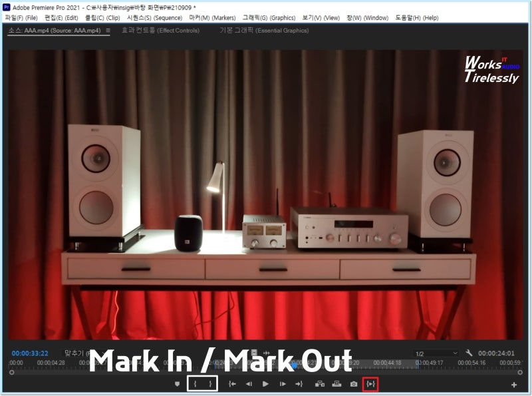This screenshot has height=396, width=532.
Task: Switch to the 기본 그래픽 (Essential Graphics) tab
Action: click(264, 30)
